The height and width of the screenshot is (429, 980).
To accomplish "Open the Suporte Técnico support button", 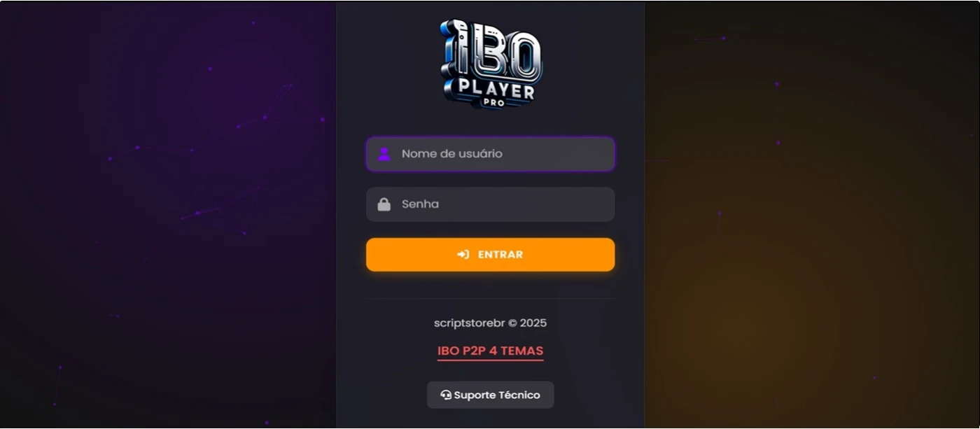I will 490,395.
